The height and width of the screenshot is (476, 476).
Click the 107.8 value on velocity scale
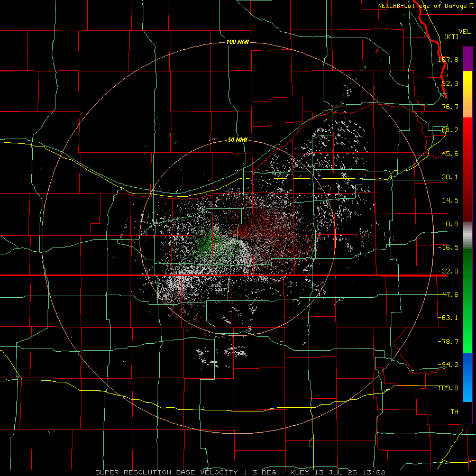click(x=448, y=59)
